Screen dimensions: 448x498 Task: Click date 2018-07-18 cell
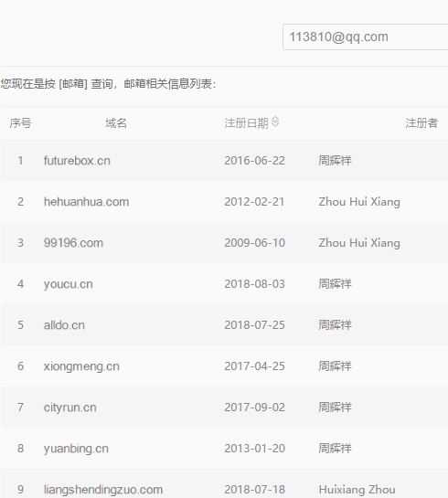click(254, 490)
